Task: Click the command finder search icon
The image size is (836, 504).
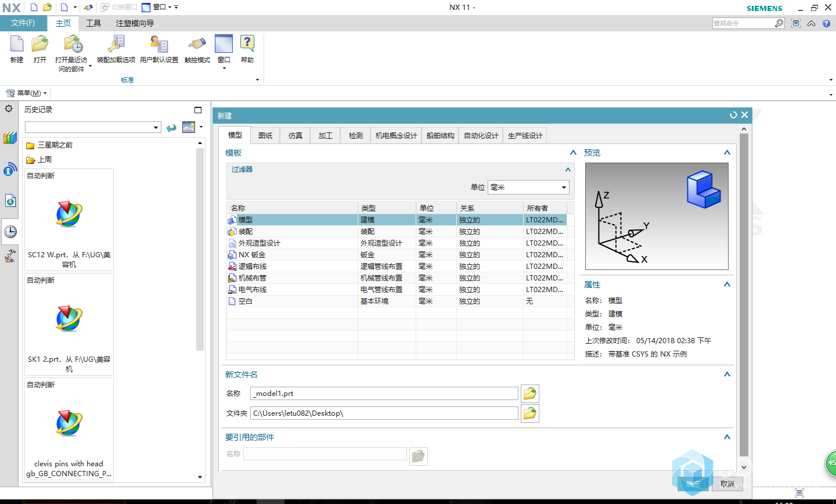Action: 779,23
